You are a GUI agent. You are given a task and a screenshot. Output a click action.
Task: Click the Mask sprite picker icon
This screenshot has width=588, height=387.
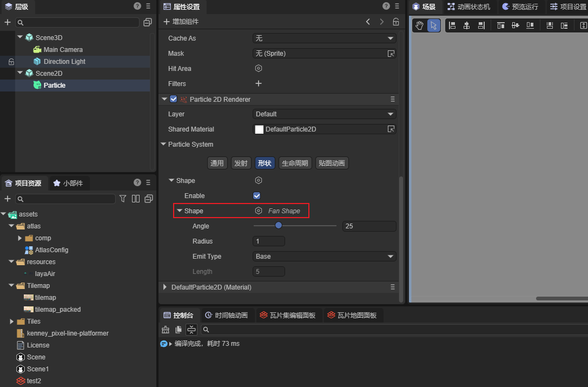pyautogui.click(x=391, y=54)
